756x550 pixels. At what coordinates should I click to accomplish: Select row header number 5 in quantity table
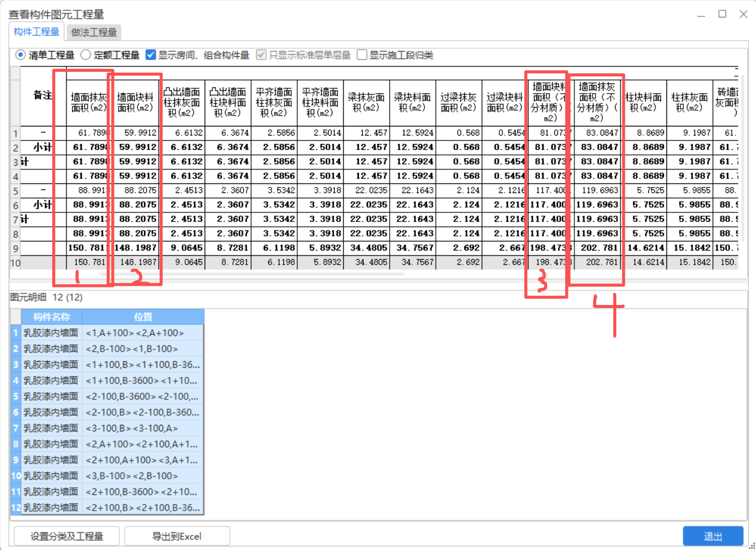click(x=15, y=191)
